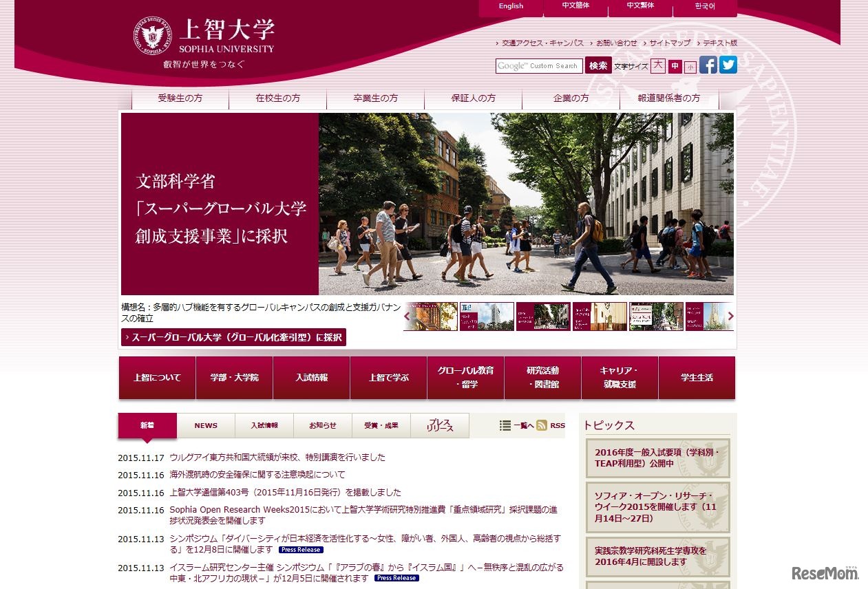Click the TEAP carousel thumbnail
This screenshot has height=589, width=868.
pyautogui.click(x=487, y=316)
